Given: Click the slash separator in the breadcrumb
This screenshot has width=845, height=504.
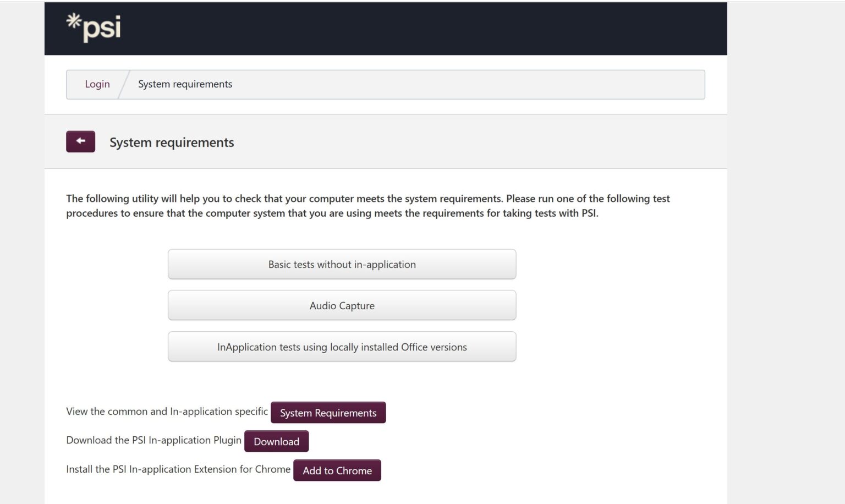Looking at the screenshot, I should pyautogui.click(x=124, y=84).
